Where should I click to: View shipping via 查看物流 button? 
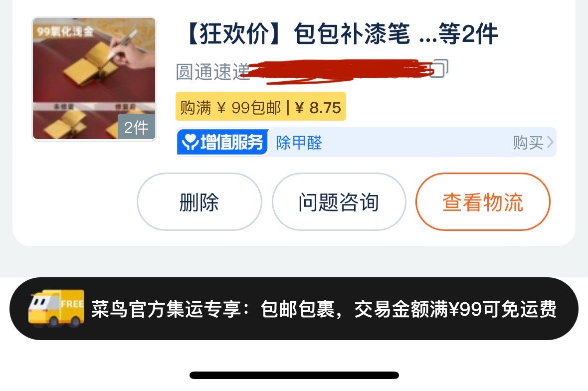(x=483, y=201)
